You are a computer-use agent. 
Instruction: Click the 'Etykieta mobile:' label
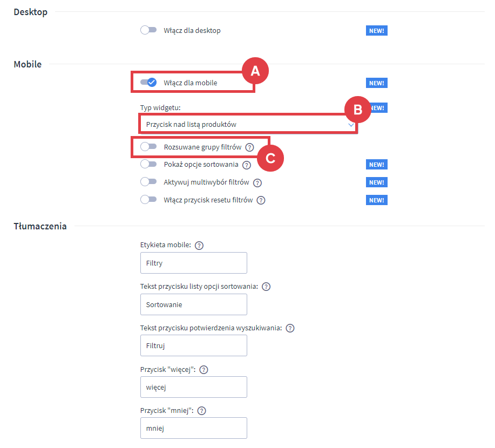click(165, 245)
